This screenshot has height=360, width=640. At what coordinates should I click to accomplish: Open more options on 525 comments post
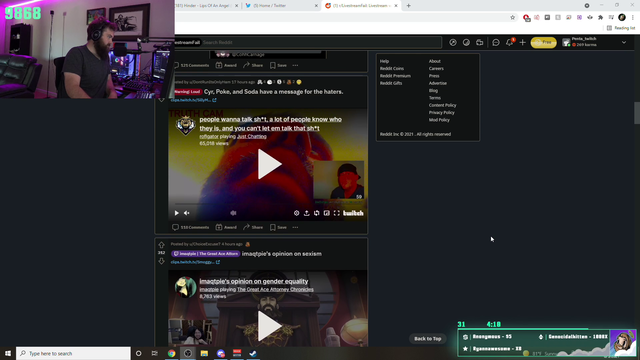pyautogui.click(x=295, y=65)
